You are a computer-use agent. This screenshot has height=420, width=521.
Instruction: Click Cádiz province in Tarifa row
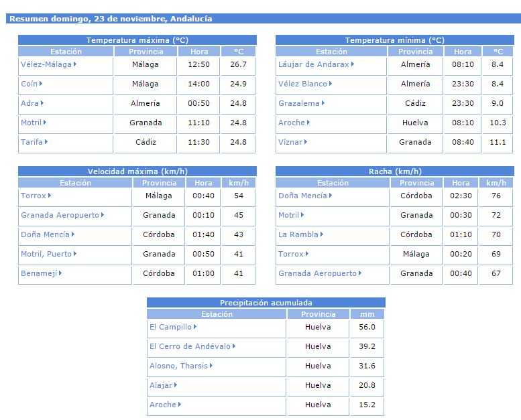(146, 142)
